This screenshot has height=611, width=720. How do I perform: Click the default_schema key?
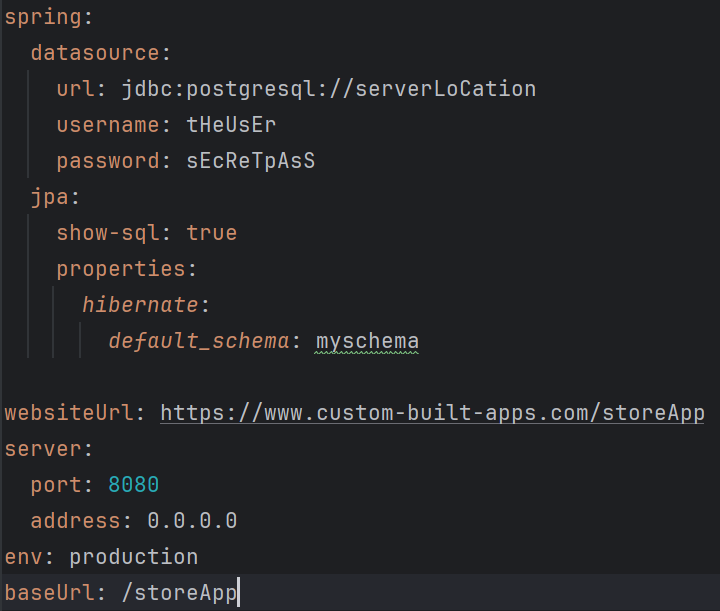pos(198,341)
